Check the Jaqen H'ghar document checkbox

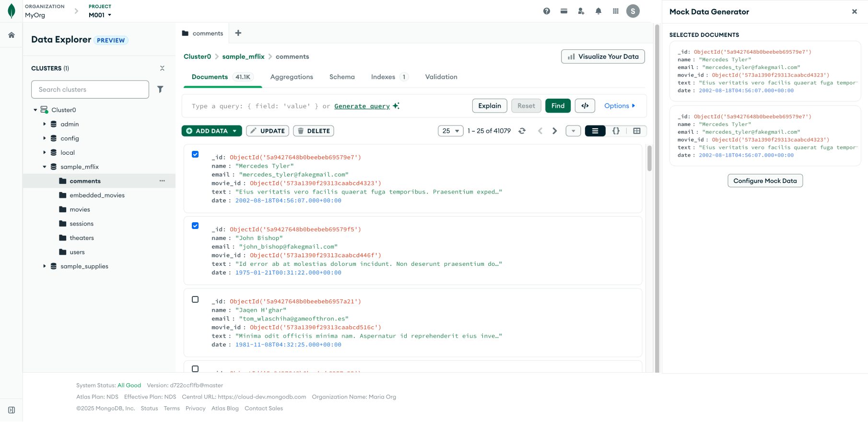[195, 299]
